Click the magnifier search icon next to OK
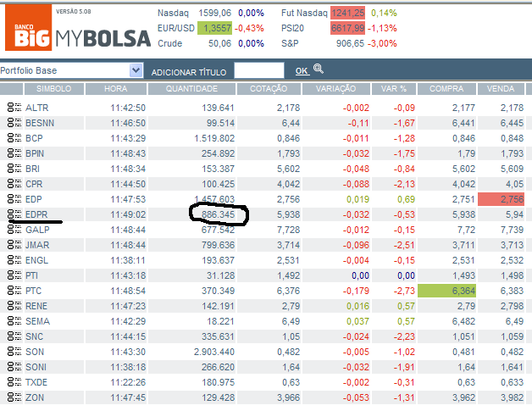532x411 pixels. pos(319,69)
